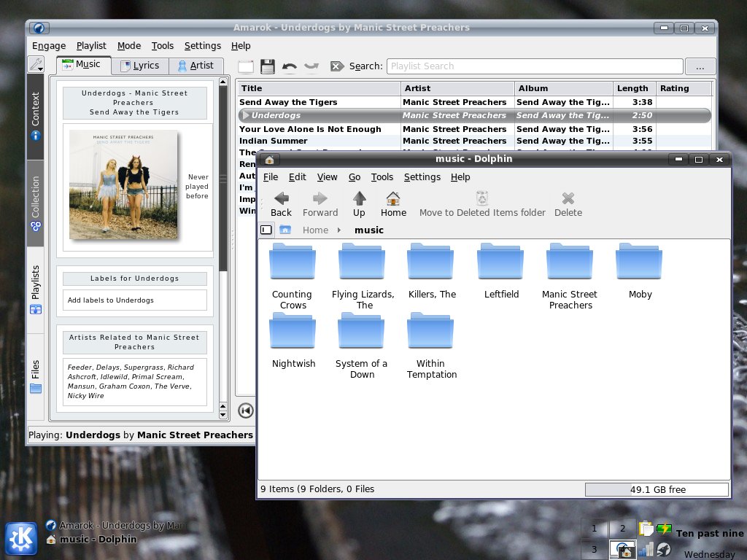Open the Engage menu in Amarok
Image resolution: width=747 pixels, height=560 pixels.
pyautogui.click(x=48, y=45)
